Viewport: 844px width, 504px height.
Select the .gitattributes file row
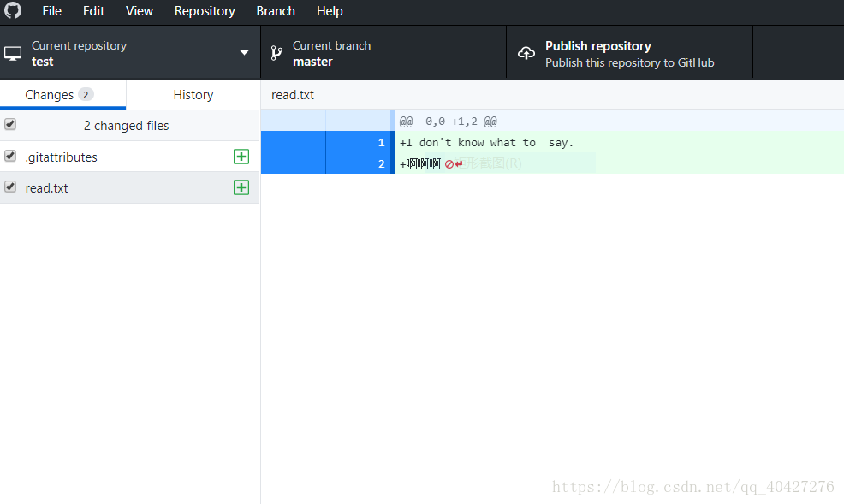pyautogui.click(x=130, y=157)
